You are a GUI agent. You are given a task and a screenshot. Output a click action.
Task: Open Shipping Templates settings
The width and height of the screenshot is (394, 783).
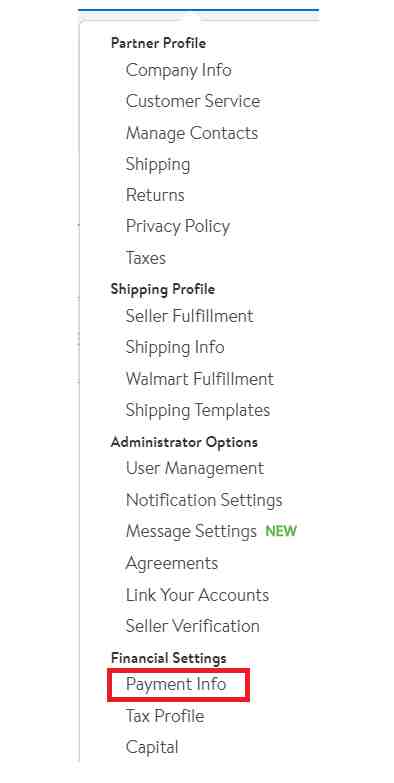[198, 410]
